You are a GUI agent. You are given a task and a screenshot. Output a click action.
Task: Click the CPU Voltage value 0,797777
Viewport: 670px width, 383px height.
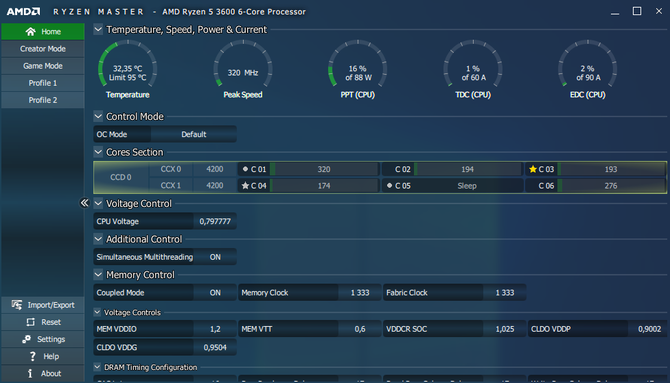point(215,221)
